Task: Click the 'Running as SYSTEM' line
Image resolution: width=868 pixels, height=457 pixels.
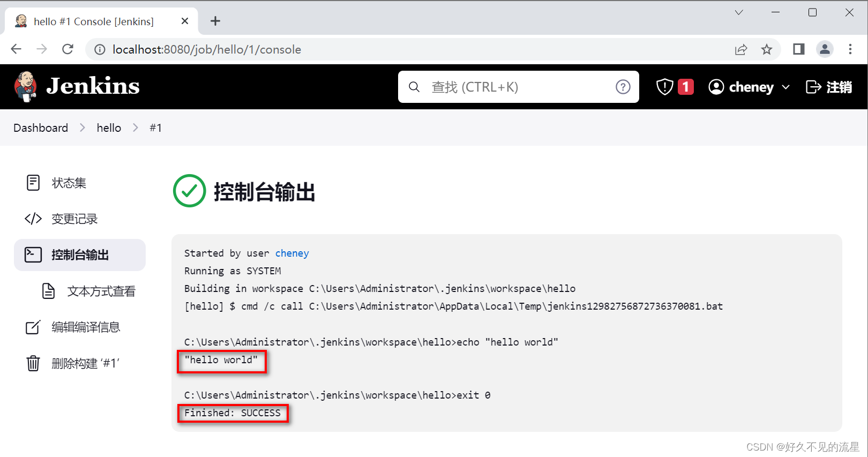Action: [233, 271]
